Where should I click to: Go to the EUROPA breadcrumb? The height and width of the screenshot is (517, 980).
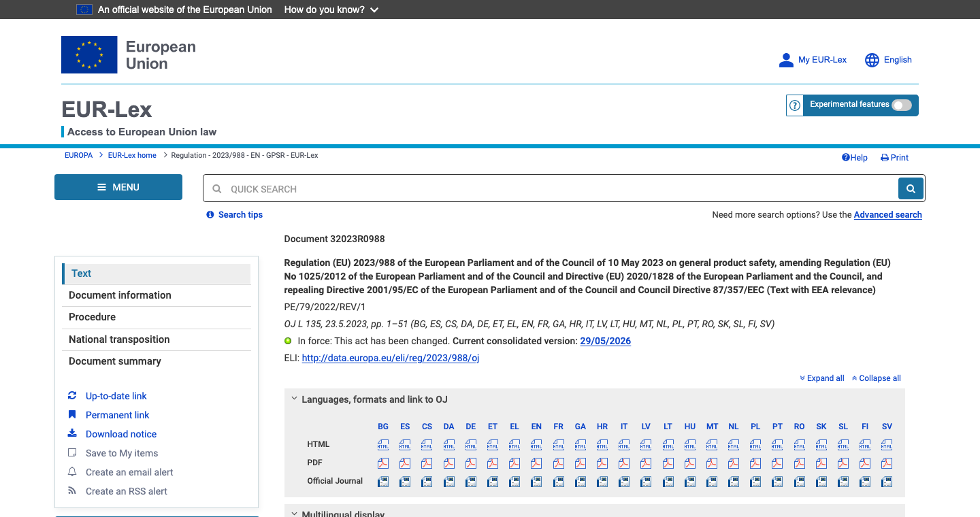(78, 155)
